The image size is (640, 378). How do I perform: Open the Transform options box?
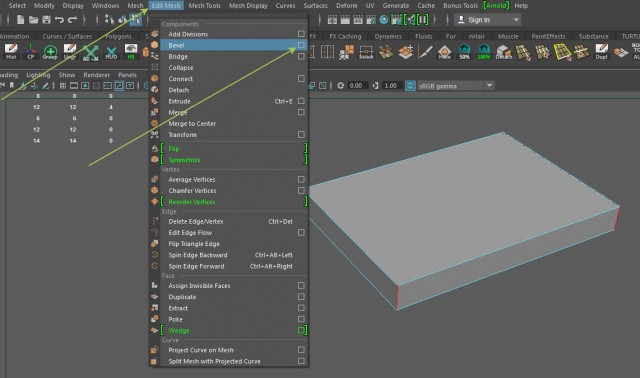(x=301, y=134)
